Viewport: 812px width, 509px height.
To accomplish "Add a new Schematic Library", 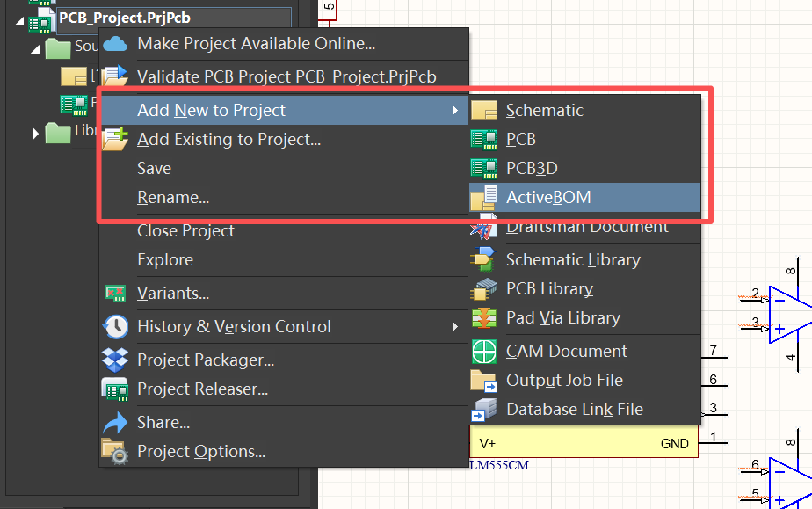I will tap(584, 260).
